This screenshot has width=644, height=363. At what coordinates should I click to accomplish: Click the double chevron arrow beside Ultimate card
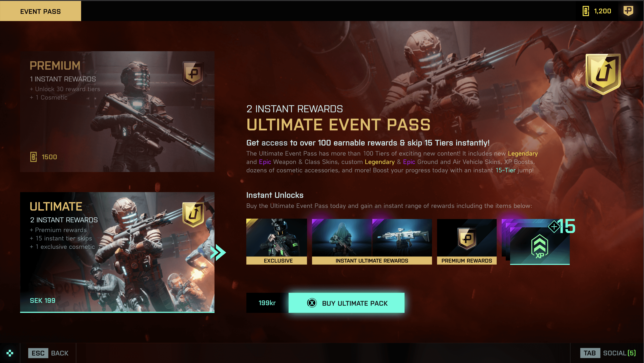point(218,253)
